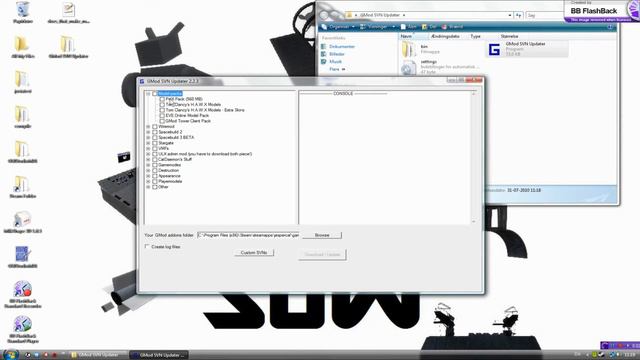Open Organiser menu in Explorer toolbar
The image size is (640, 360).
pos(338,27)
